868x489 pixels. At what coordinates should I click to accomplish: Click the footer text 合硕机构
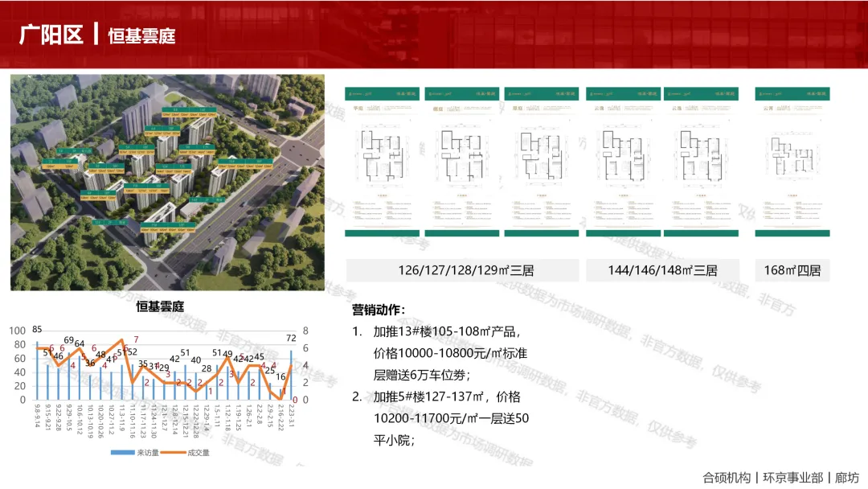pyautogui.click(x=727, y=478)
